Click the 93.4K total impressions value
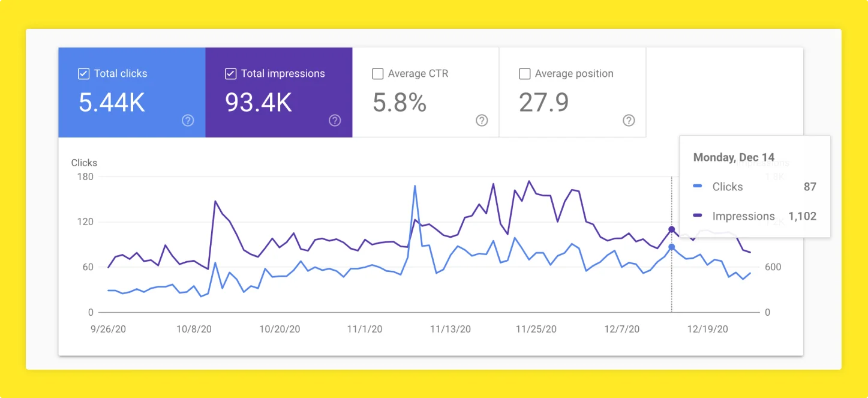This screenshot has height=398, width=868. [x=259, y=103]
